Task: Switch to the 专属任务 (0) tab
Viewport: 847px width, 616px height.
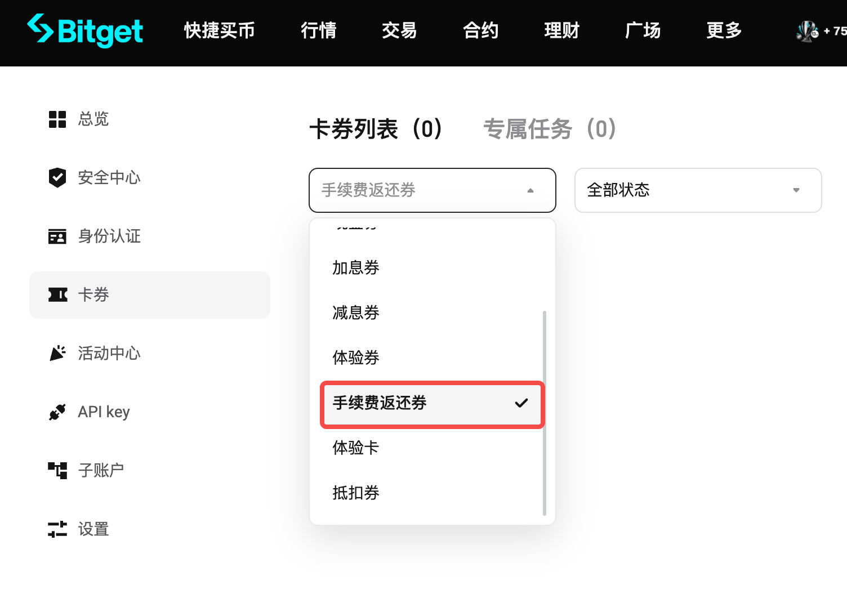Action: (x=550, y=129)
